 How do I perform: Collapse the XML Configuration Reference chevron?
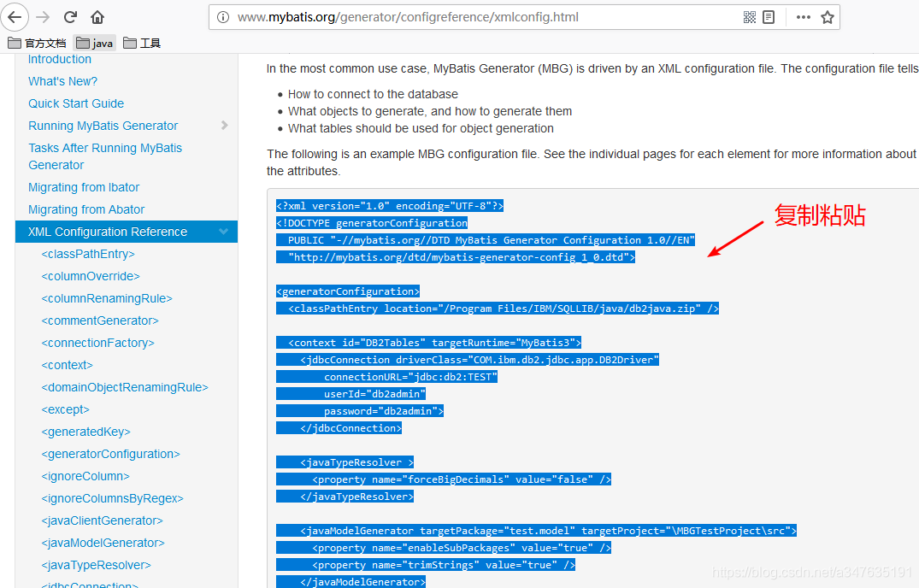click(x=223, y=232)
